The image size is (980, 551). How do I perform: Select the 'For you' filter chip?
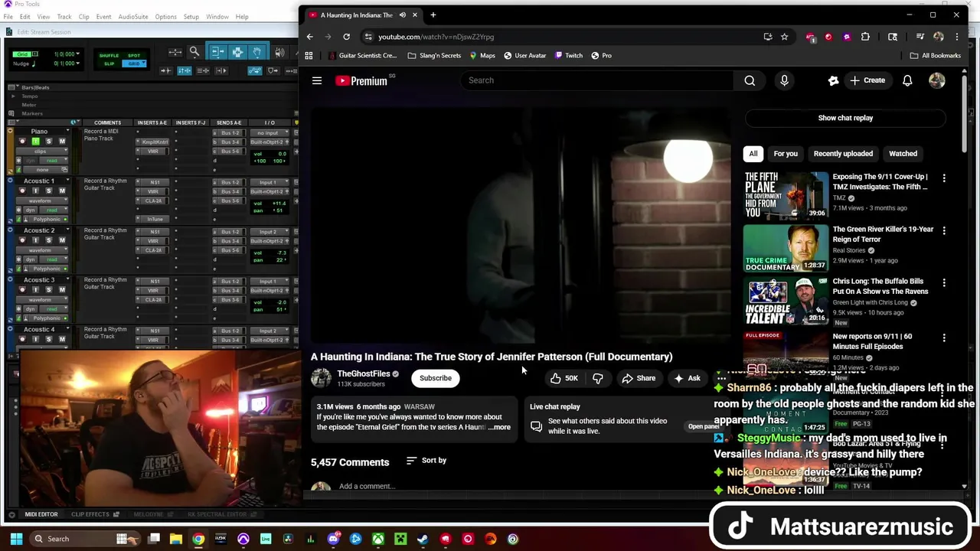click(x=786, y=154)
